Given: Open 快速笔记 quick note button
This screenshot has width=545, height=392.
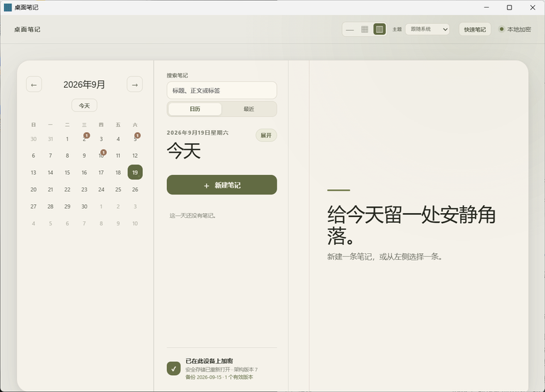Looking at the screenshot, I should (x=475, y=29).
